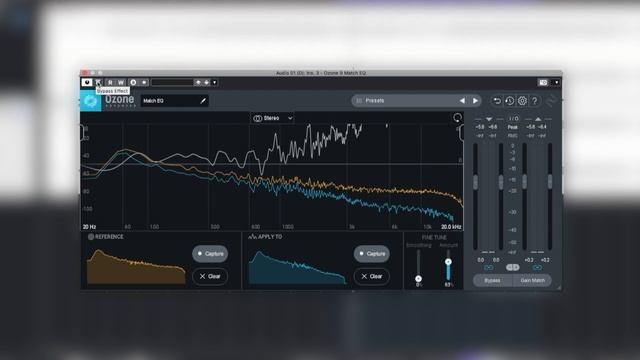Open Ozone settings gear
Viewport: 640px width, 360px height.
(x=522, y=101)
